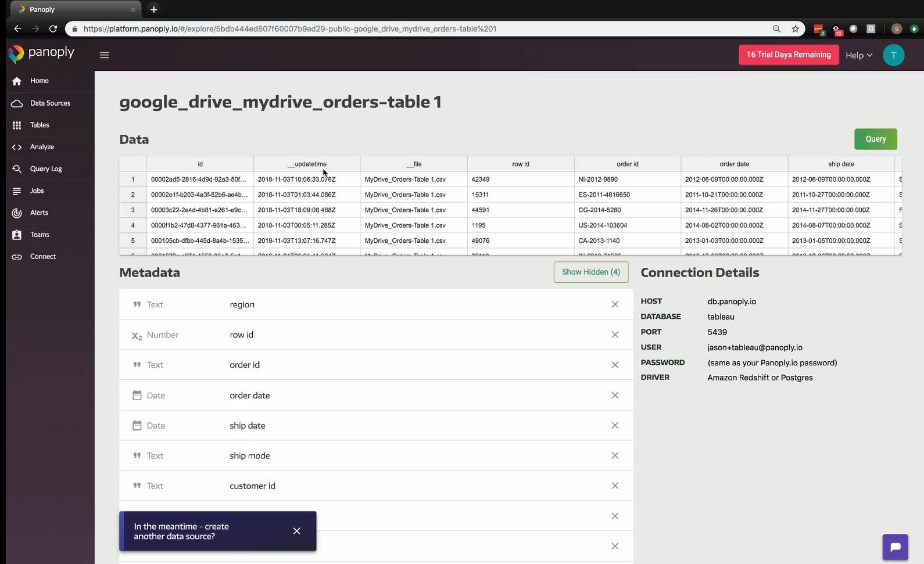The image size is (924, 564).
Task: Open a new browser tab
Action: 153,9
